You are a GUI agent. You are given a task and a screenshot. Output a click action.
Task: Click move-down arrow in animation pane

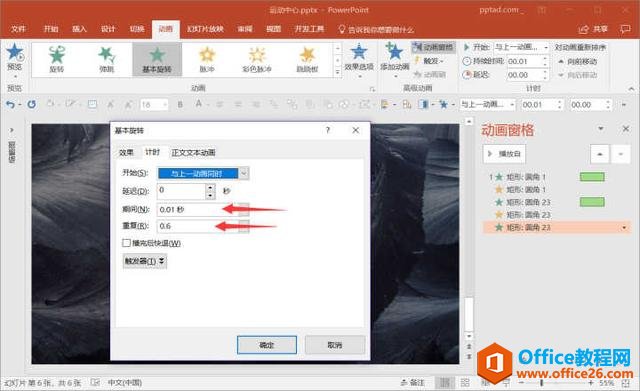pos(620,154)
